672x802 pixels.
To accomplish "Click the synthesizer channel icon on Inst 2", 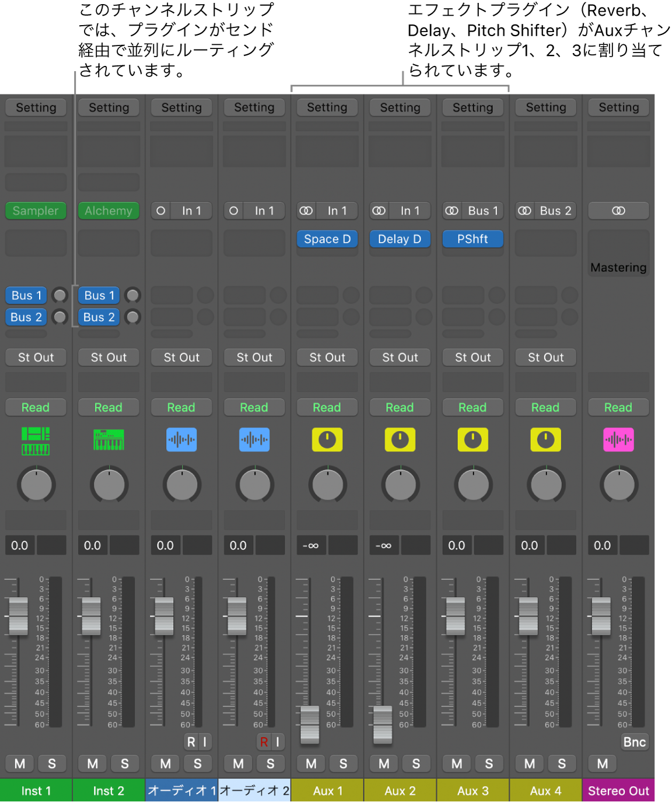I will pos(108,440).
